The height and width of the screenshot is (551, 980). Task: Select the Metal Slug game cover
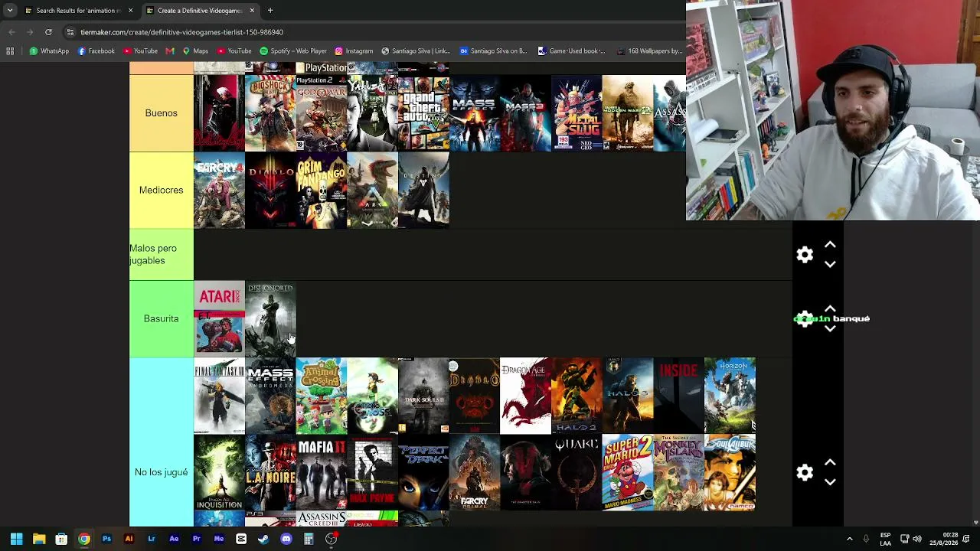(577, 113)
